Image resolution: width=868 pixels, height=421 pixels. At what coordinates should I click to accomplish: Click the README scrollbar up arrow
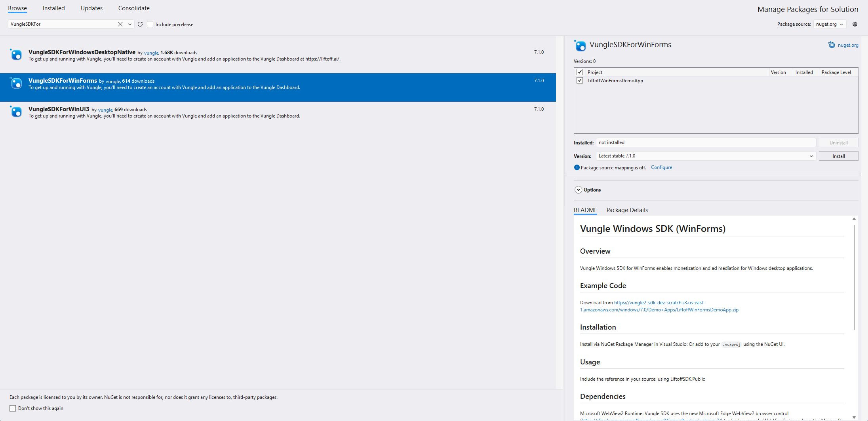[854, 219]
